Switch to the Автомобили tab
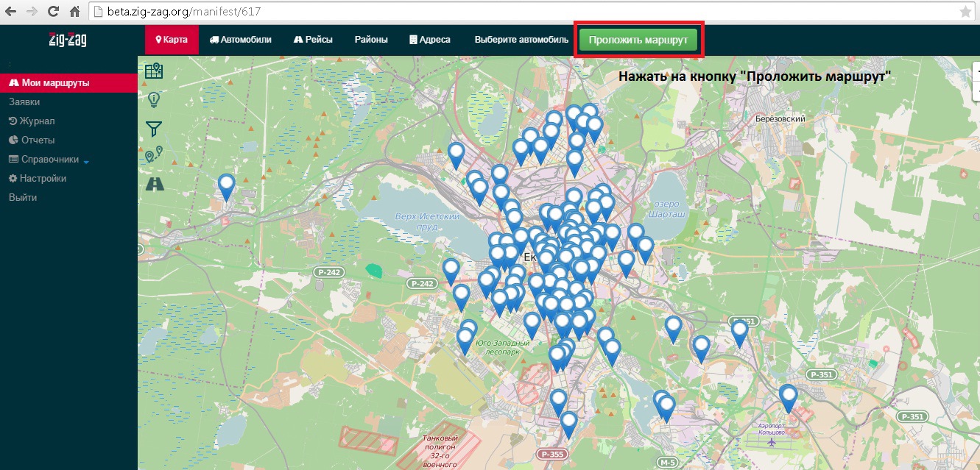This screenshot has width=980, height=470. click(241, 40)
